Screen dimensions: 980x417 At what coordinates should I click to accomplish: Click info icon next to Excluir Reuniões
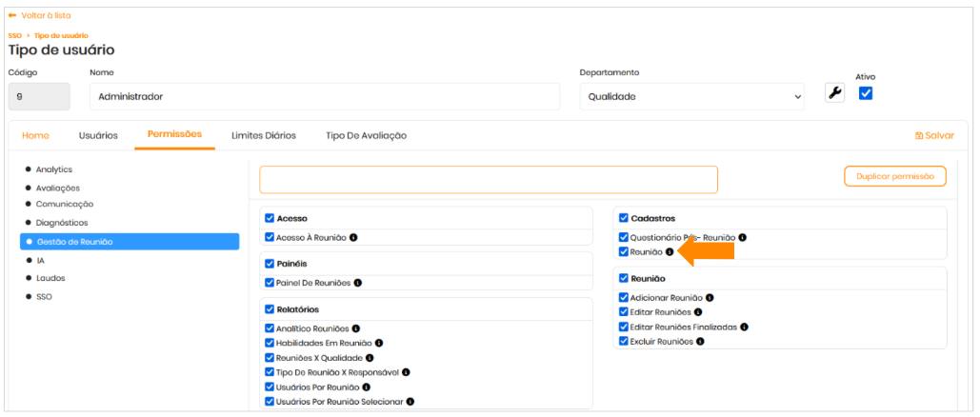(700, 341)
